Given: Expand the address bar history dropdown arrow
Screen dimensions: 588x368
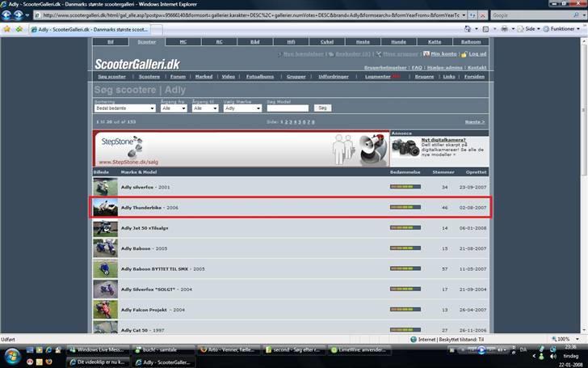Looking at the screenshot, I should (x=464, y=15).
